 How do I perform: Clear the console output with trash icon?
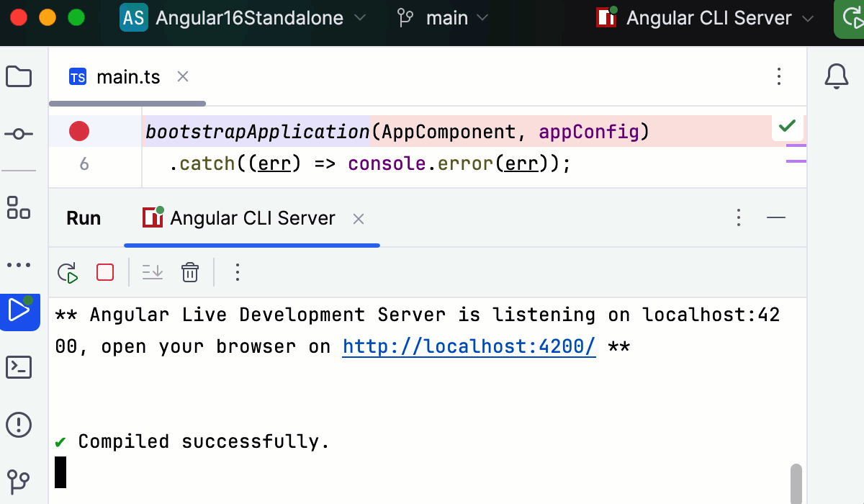pos(189,272)
